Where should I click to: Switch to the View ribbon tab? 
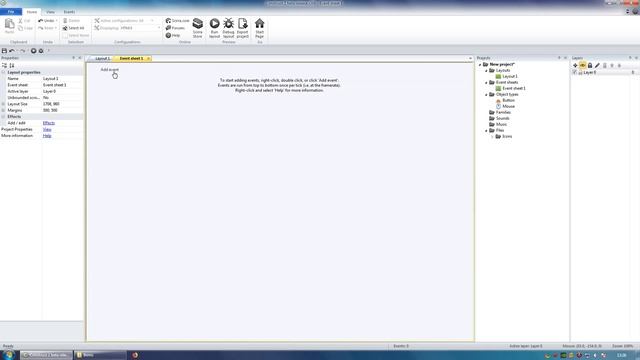[50, 12]
